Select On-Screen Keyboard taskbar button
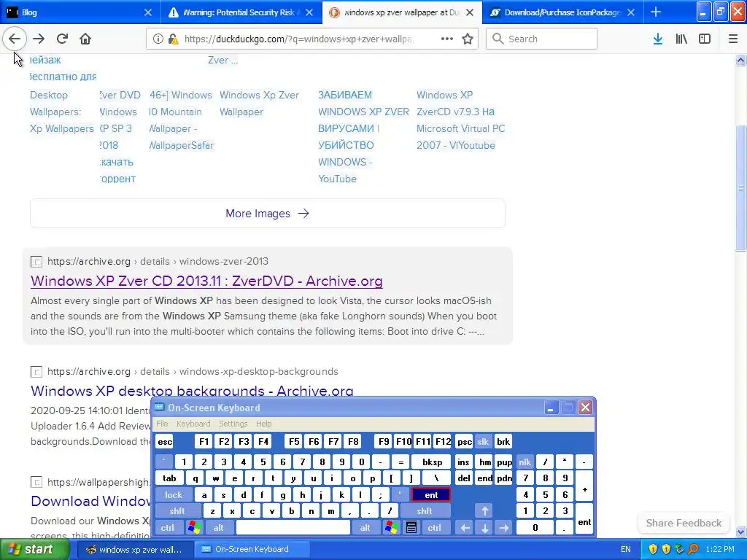 pos(251,549)
